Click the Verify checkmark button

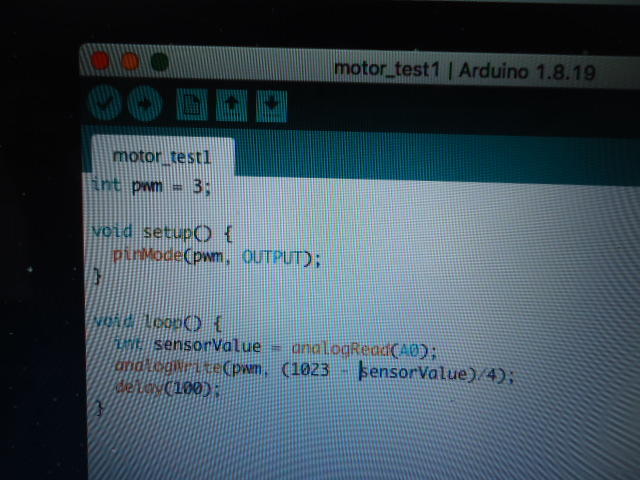[104, 103]
